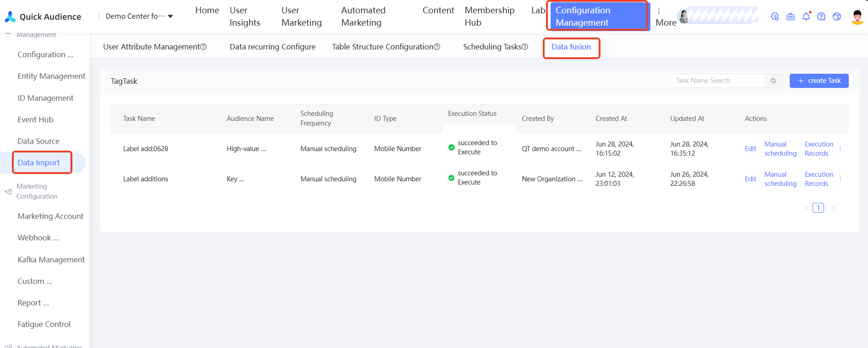
Task: Click the Key audience name cell
Action: (x=235, y=179)
